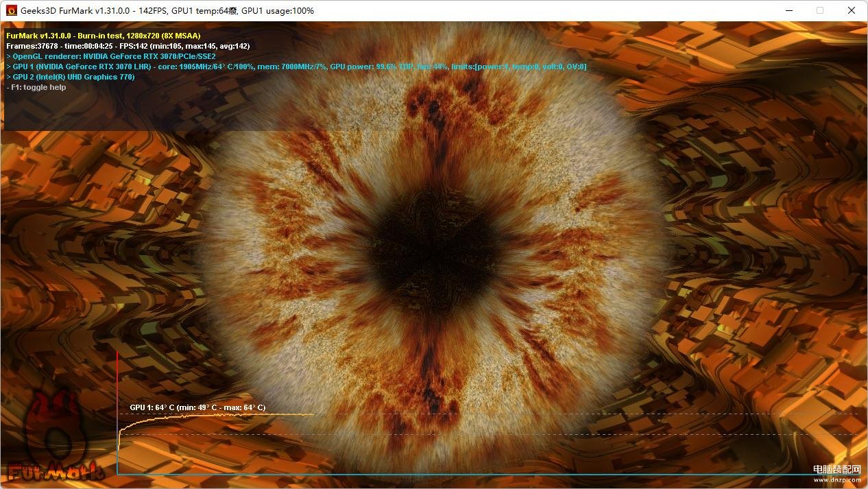Click the F1: toggle help hint
Image resolution: width=868 pixels, height=489 pixels.
click(36, 87)
